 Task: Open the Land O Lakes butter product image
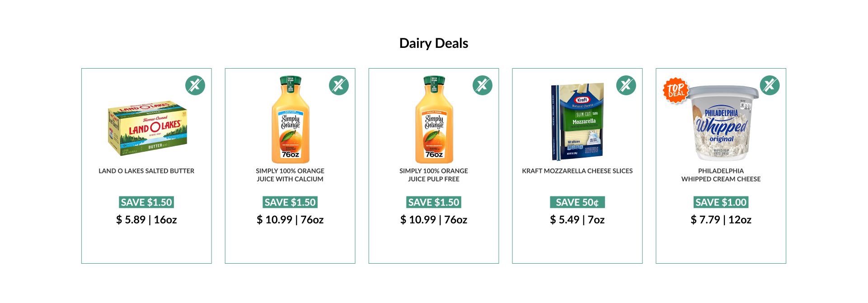click(x=147, y=128)
